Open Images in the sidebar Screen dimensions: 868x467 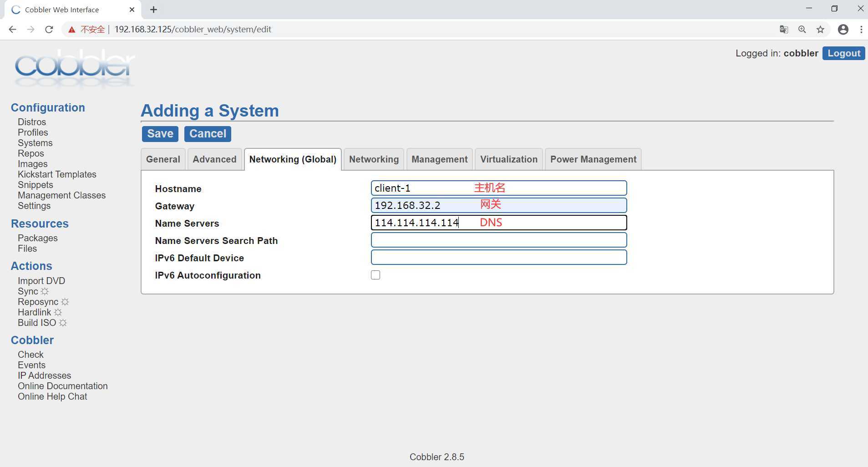(33, 164)
